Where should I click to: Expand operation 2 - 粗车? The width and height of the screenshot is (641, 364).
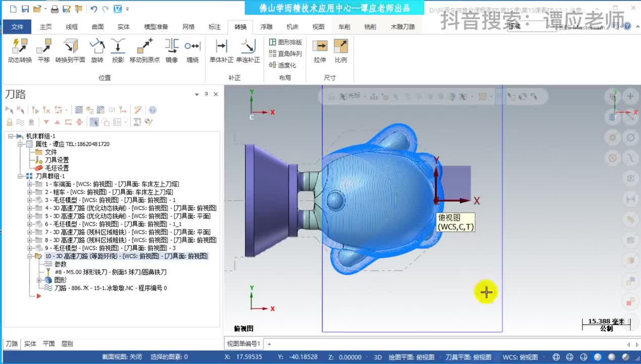tap(29, 192)
